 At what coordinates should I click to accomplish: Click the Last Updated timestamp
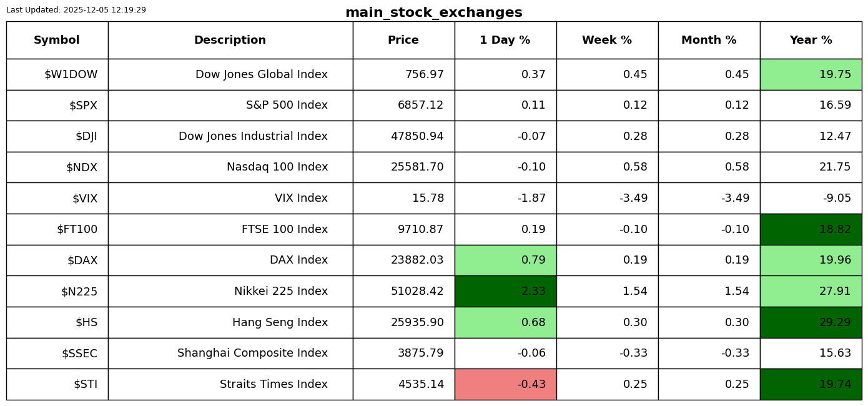pos(76,10)
